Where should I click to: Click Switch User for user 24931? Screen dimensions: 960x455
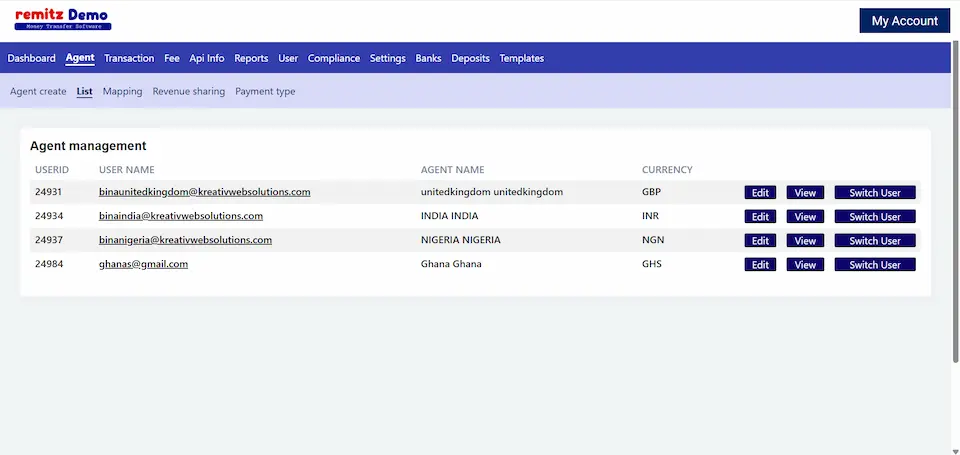(x=875, y=192)
